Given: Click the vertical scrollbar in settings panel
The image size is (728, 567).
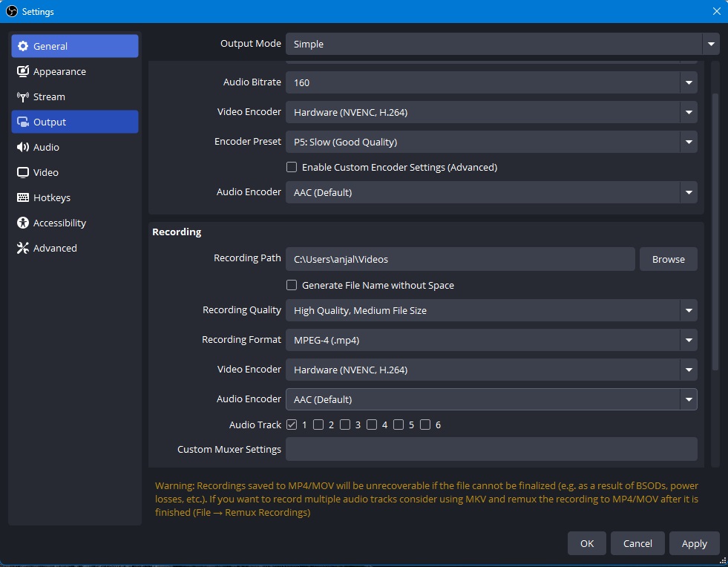Looking at the screenshot, I should tap(715, 232).
